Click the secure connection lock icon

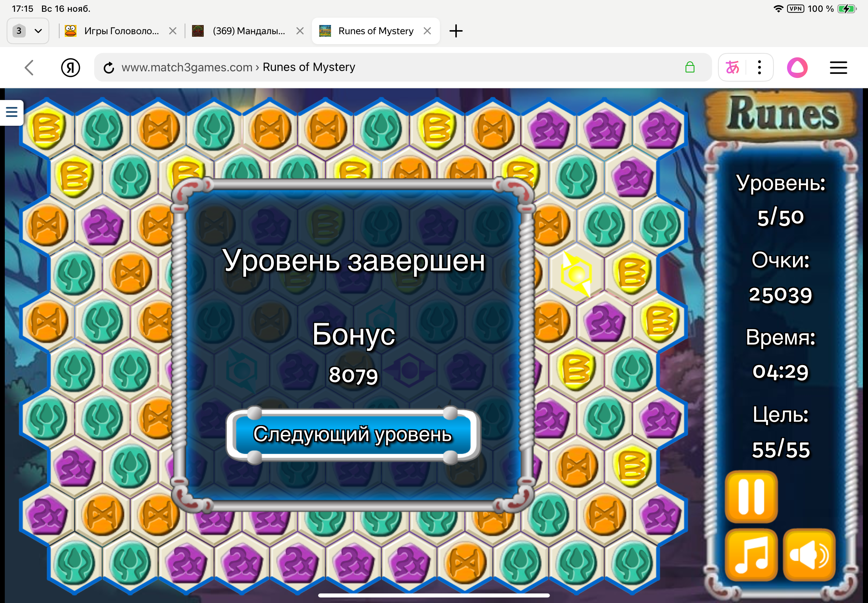coord(690,67)
